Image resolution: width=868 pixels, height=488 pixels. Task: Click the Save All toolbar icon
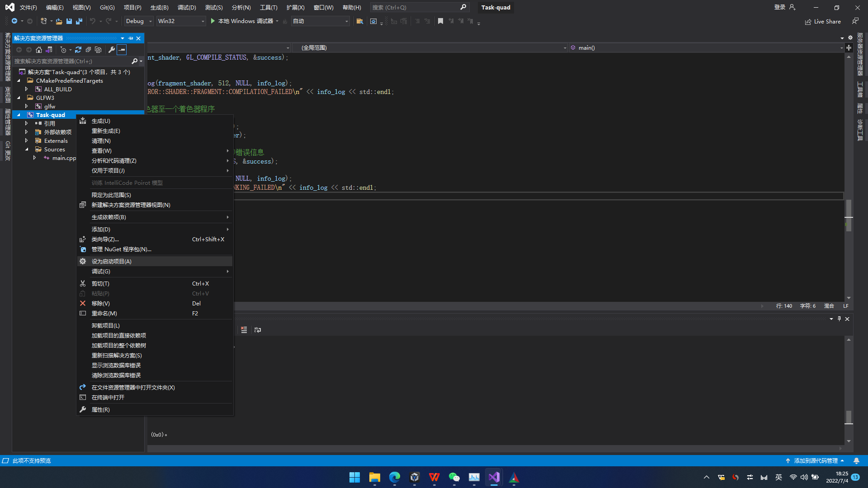[x=79, y=21]
